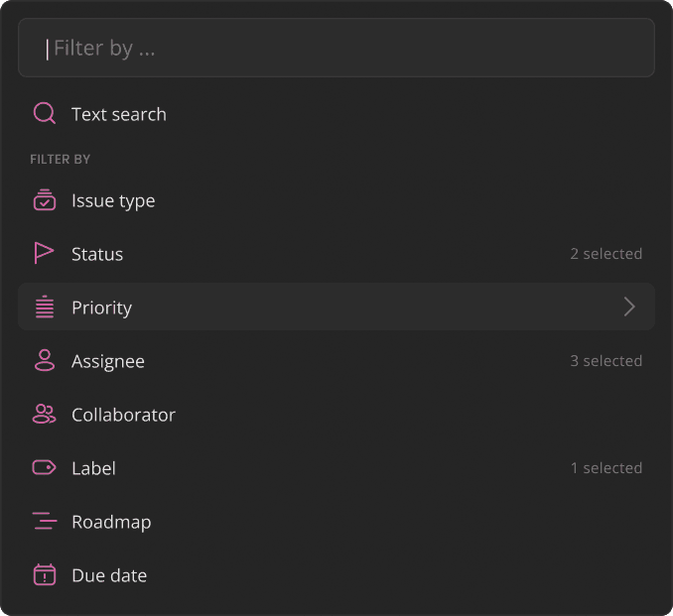Choose the Text search option label
This screenshot has width=673, height=616.
pyautogui.click(x=119, y=114)
